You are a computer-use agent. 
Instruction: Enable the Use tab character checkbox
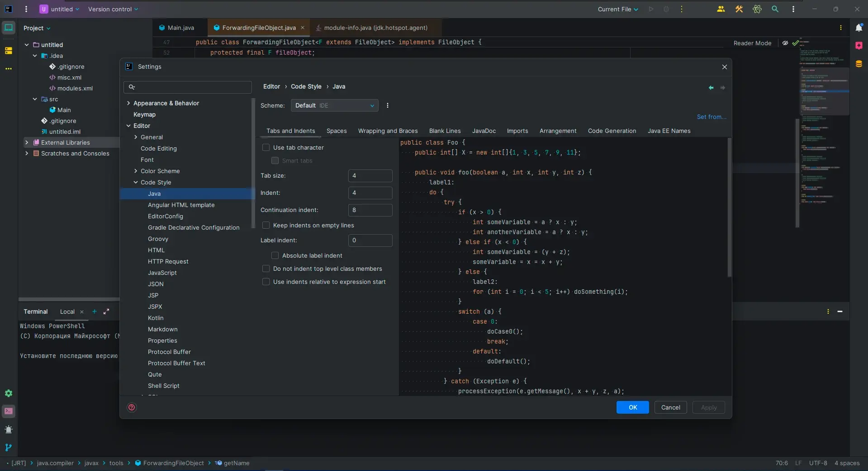pos(266,147)
